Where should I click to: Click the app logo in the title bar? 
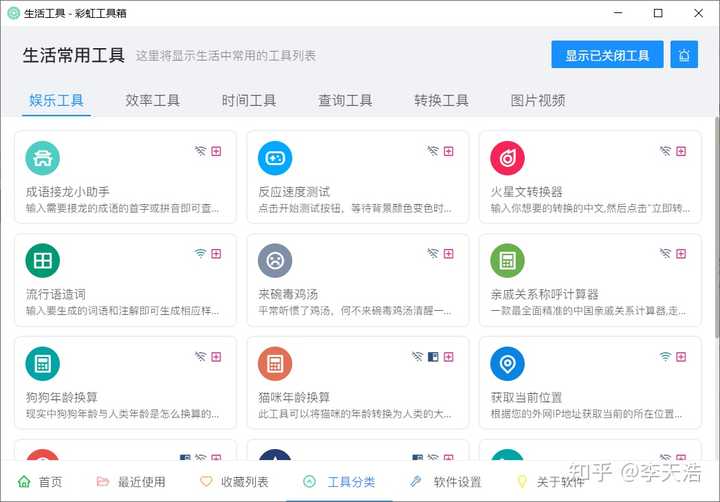point(13,13)
